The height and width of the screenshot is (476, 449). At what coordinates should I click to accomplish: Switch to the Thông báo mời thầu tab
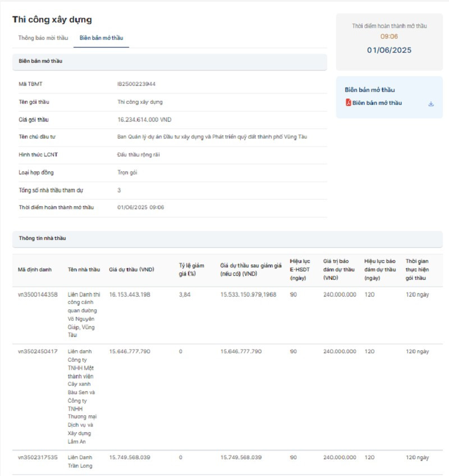pos(43,38)
